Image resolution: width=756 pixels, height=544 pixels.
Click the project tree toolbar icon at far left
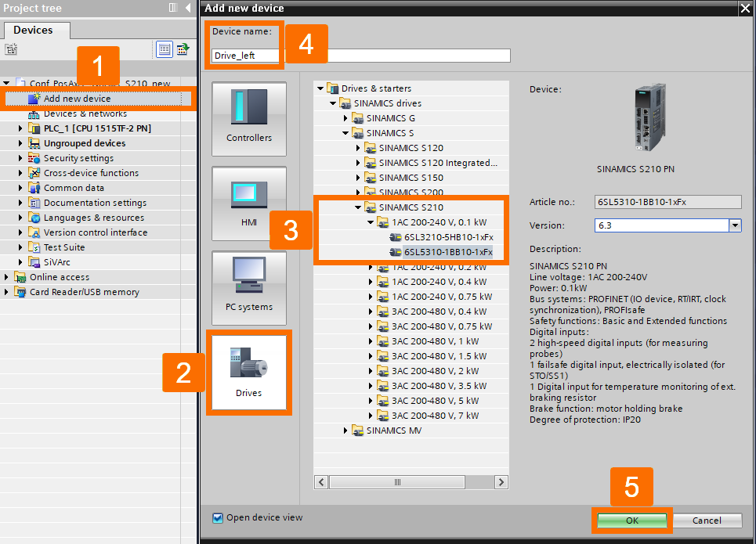tap(11, 49)
